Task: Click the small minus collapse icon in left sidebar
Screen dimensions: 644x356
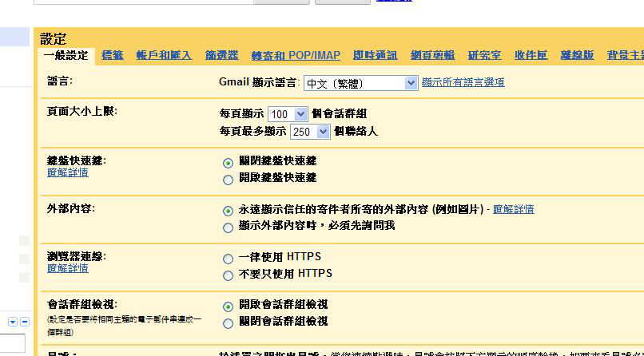Action: click(24, 322)
